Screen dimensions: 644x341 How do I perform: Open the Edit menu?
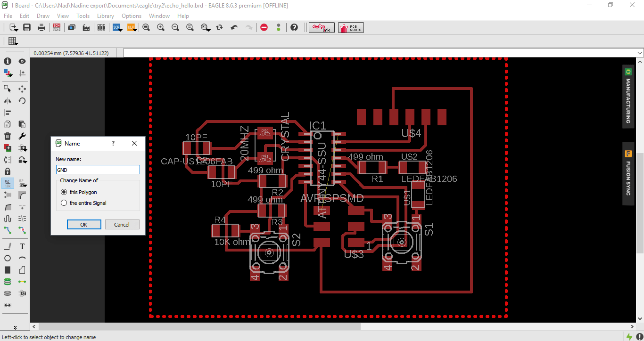click(x=25, y=16)
